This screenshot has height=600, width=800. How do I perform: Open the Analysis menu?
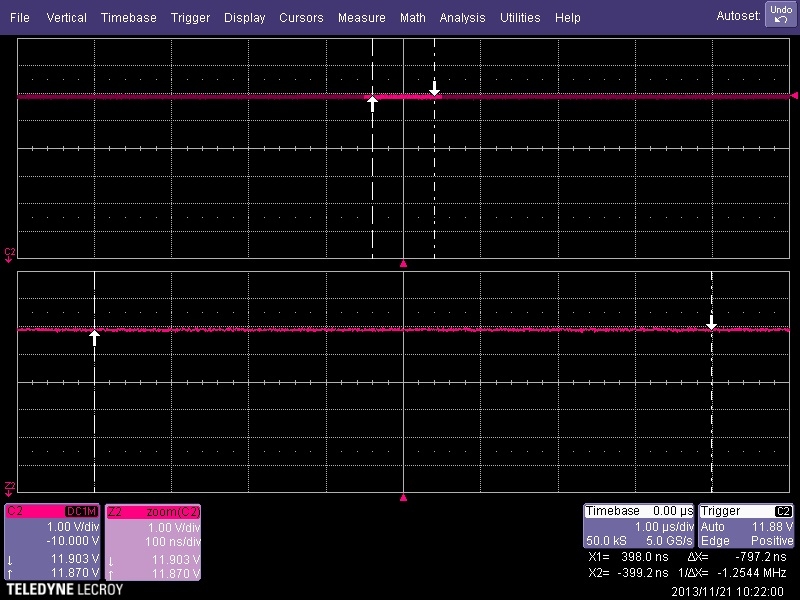click(x=462, y=17)
